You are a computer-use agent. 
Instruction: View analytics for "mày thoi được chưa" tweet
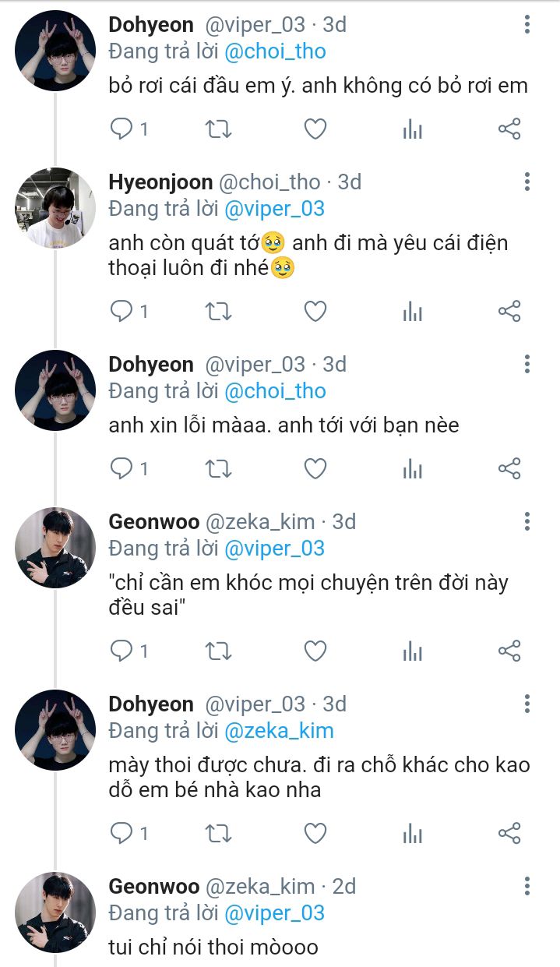(412, 833)
